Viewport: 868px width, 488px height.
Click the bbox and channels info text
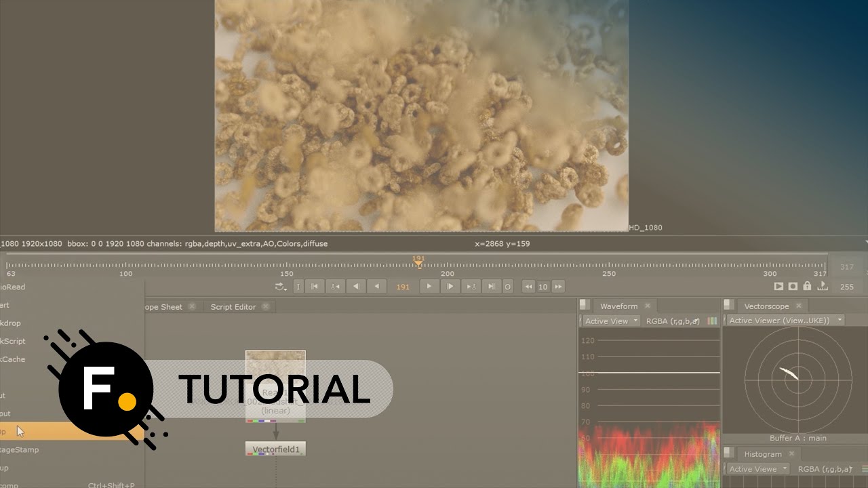click(197, 243)
